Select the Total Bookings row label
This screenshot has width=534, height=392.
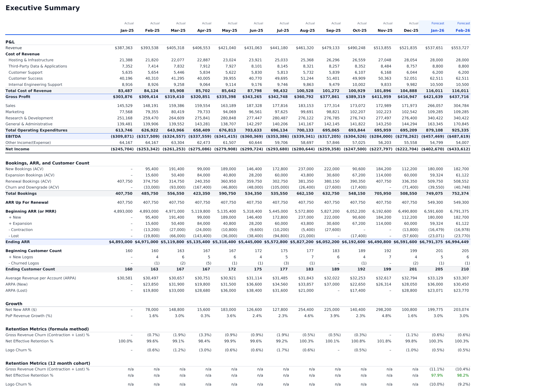[x=21, y=194]
